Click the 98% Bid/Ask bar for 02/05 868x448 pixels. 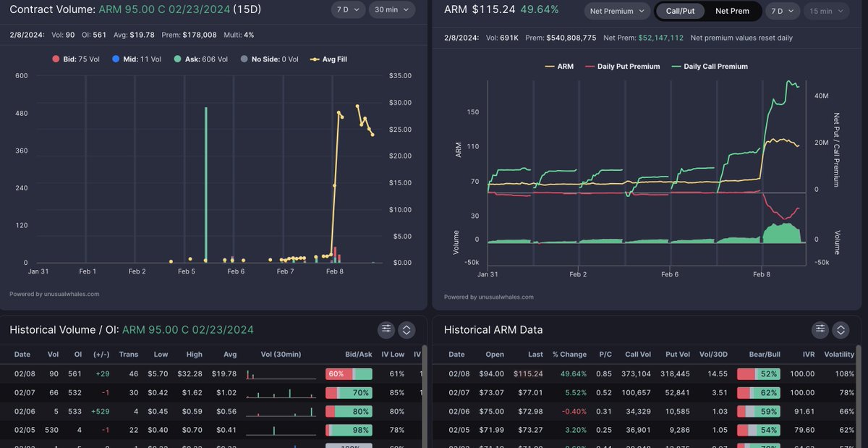click(x=349, y=430)
